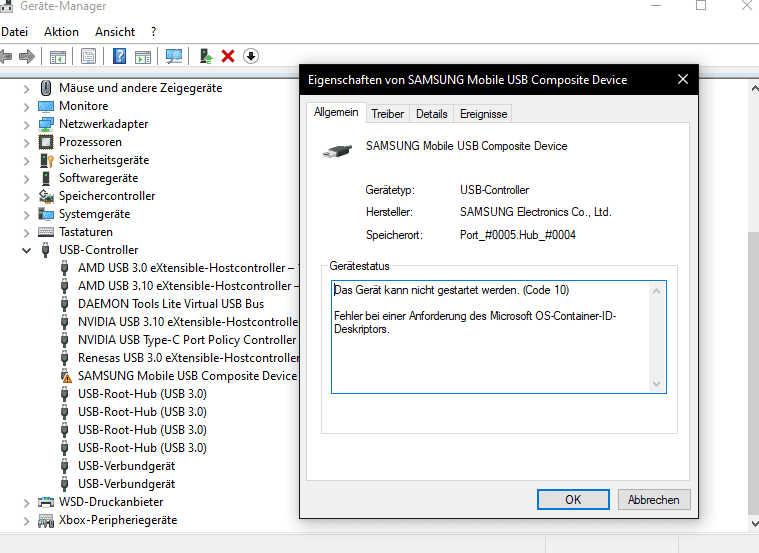
Task: Switch to the Ereignisse tab
Action: pyautogui.click(x=483, y=114)
